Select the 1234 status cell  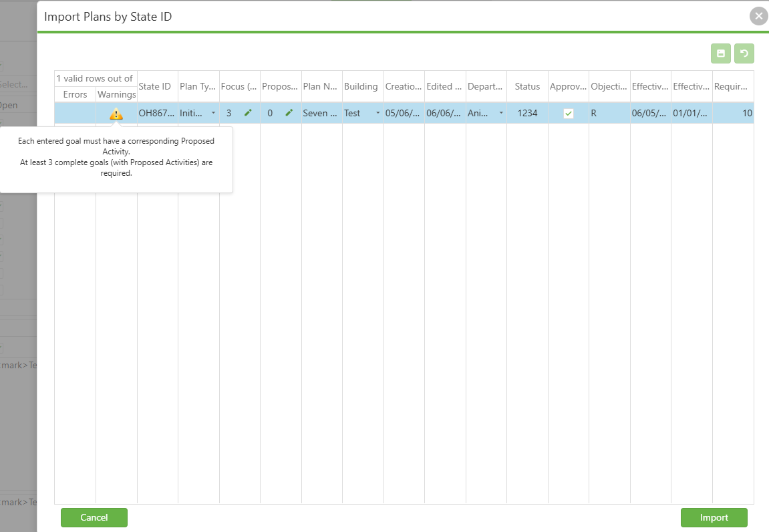(527, 113)
